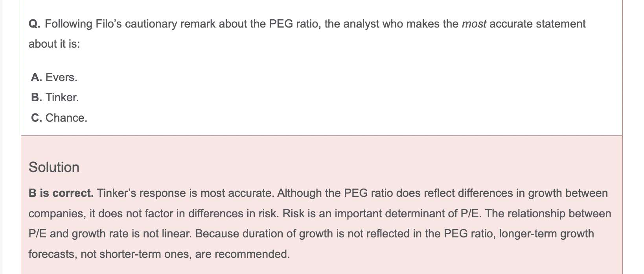Click 'PEG ratio' in the question text
The height and width of the screenshot is (274, 644).
(x=293, y=24)
